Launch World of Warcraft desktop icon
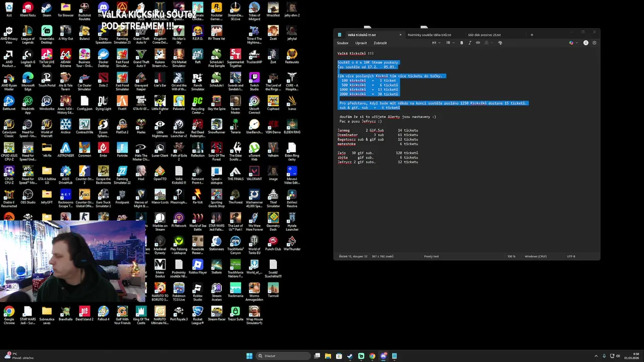This screenshot has height=362, width=644. 47,127
